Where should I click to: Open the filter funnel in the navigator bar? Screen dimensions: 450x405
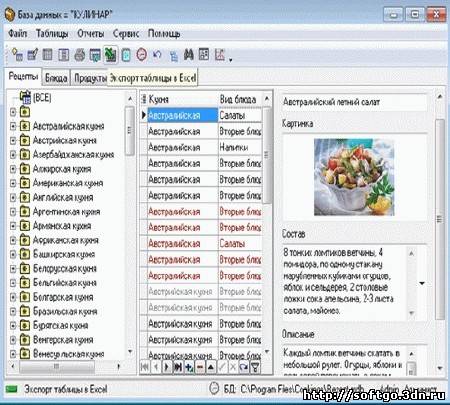tap(255, 367)
